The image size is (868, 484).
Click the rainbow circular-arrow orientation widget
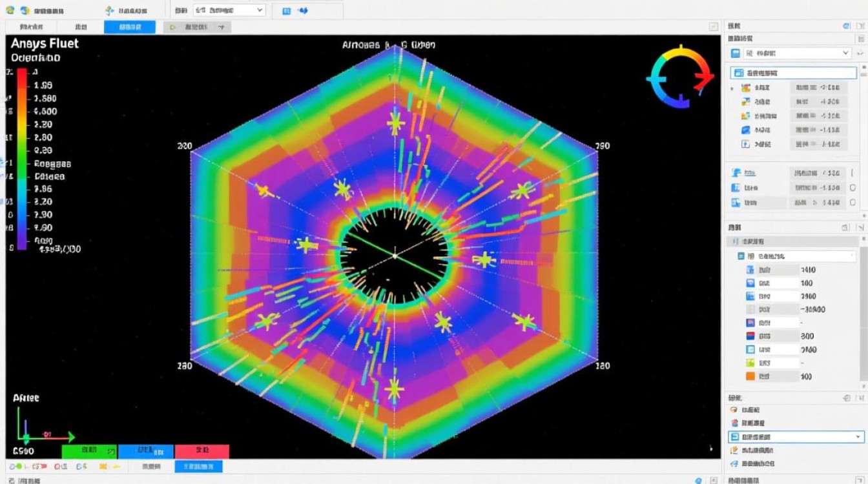coord(680,77)
